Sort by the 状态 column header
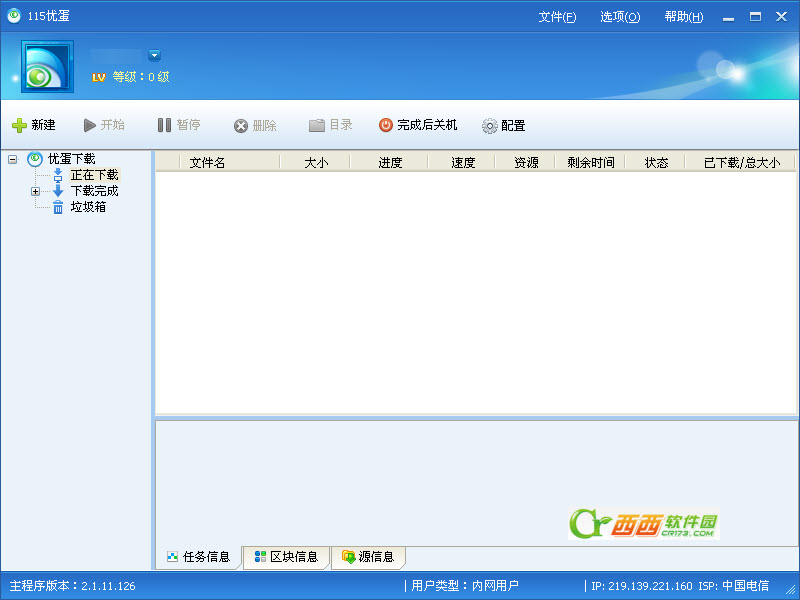Viewport: 800px width, 600px height. pyautogui.click(x=656, y=163)
